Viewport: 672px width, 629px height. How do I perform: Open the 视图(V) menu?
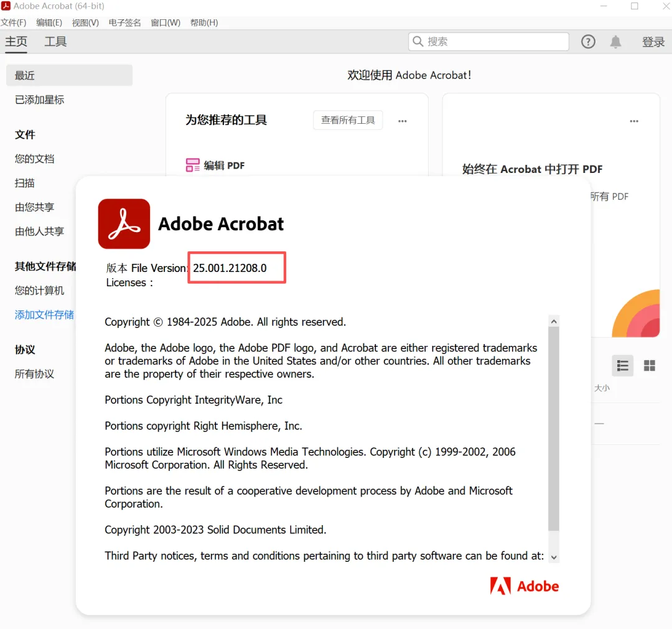tap(85, 23)
